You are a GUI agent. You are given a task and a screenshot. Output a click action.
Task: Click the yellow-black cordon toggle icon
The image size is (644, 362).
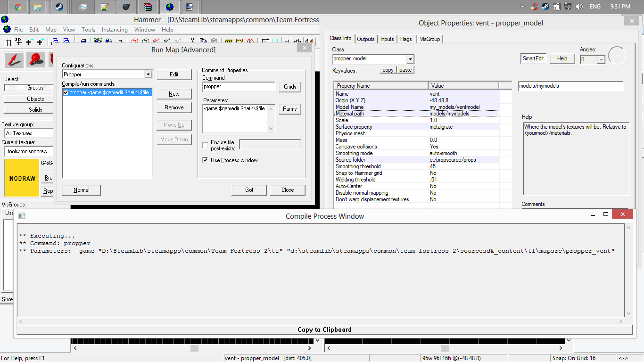[x=229, y=41]
